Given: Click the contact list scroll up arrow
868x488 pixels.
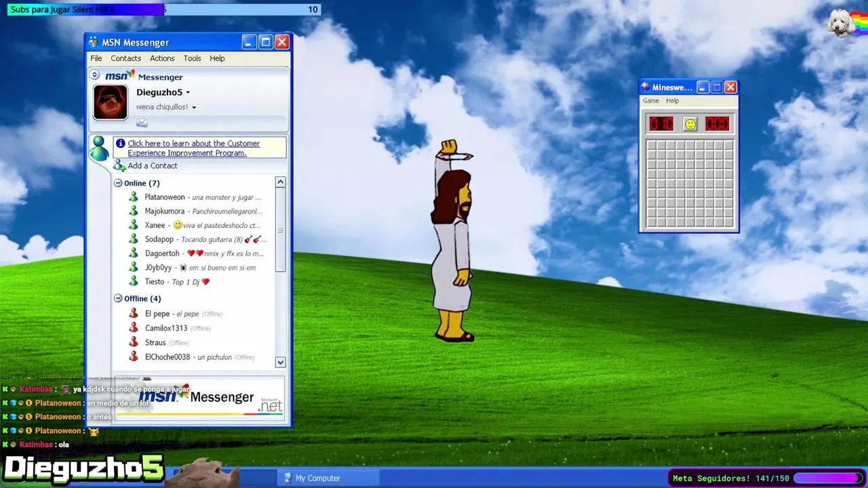Looking at the screenshot, I should coord(280,182).
